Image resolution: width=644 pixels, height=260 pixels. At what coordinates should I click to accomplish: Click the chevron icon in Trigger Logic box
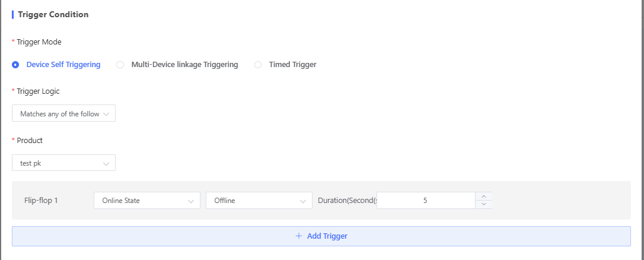[106, 113]
